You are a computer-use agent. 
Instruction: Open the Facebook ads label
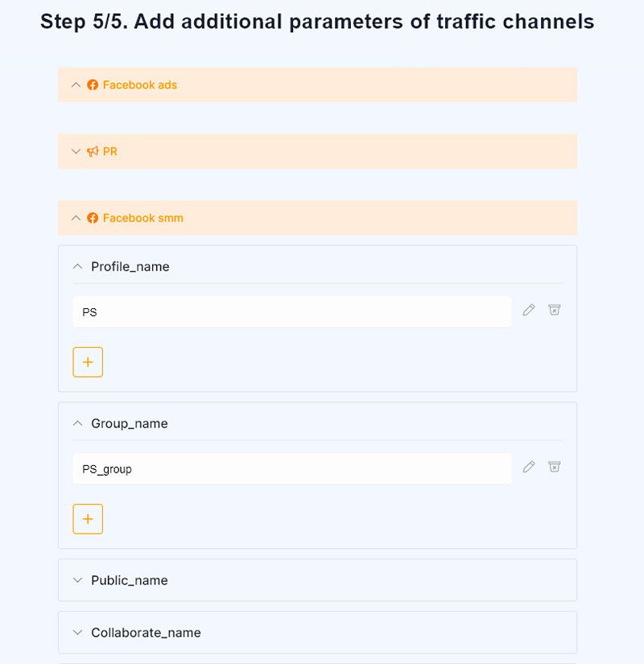point(140,85)
